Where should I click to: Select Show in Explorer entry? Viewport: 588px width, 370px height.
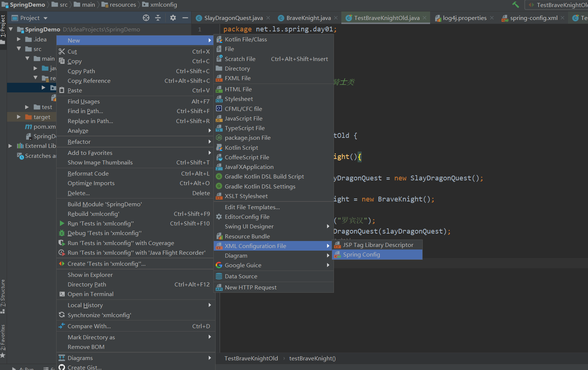pyautogui.click(x=136, y=275)
